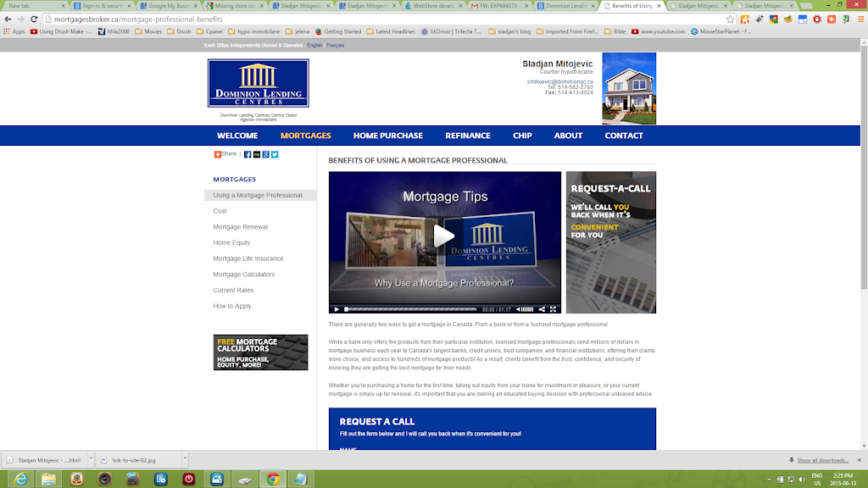Open Internet Explorer from taskbar
The image size is (868, 488).
point(20,480)
